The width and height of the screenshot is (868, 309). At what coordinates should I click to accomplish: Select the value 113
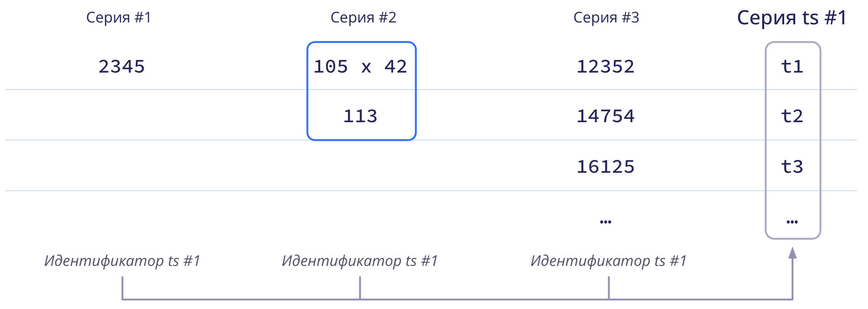tap(360, 116)
